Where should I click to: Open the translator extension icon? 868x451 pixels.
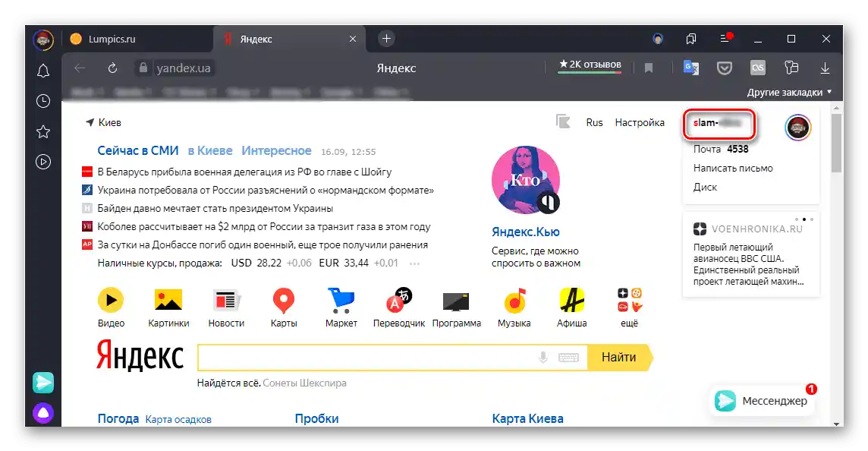click(x=691, y=68)
